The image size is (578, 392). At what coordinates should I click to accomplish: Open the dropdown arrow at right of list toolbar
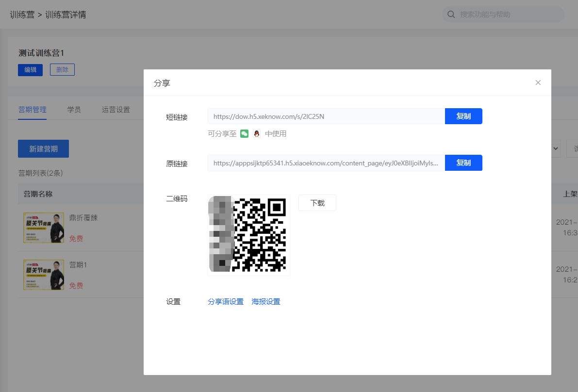556,149
